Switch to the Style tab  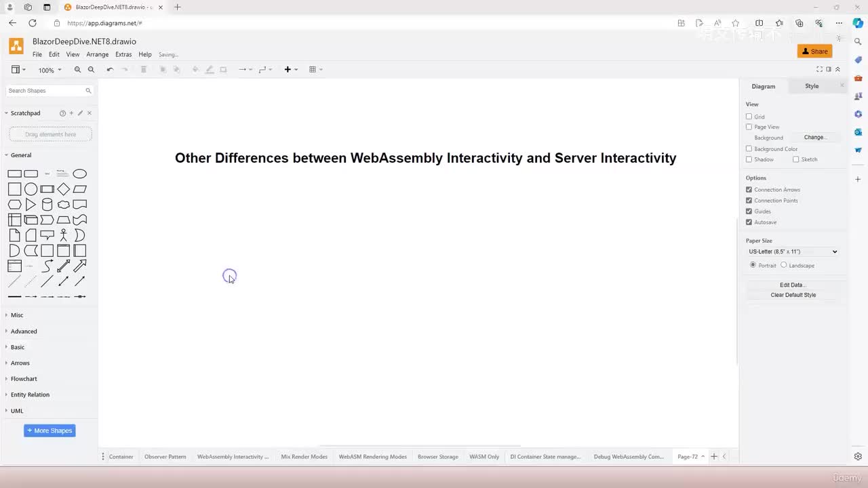pyautogui.click(x=812, y=86)
